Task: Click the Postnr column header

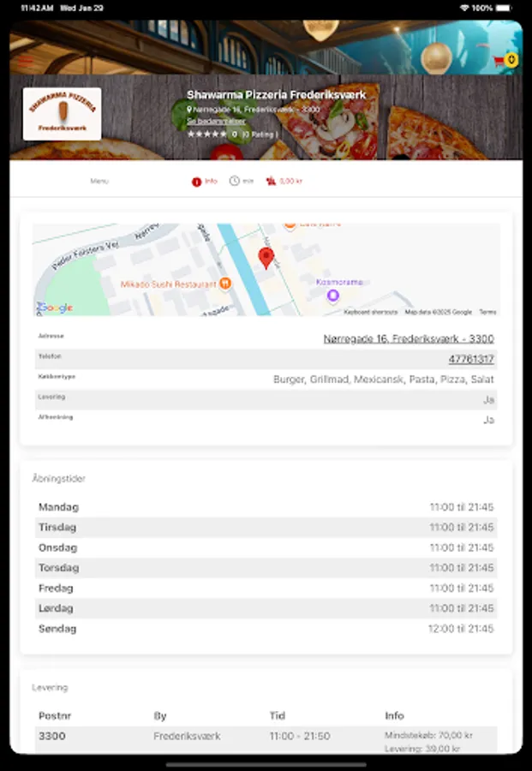Action: coord(55,715)
